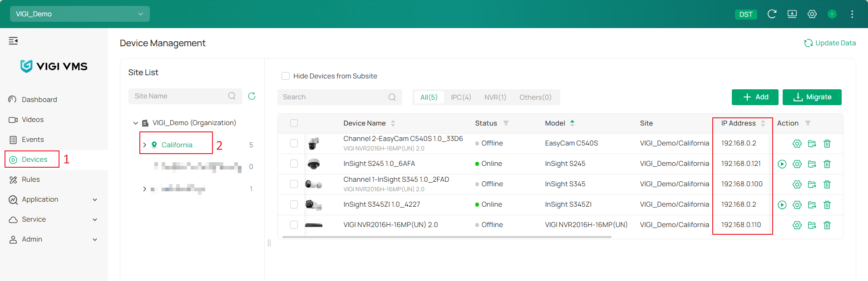Open the settings gear in top bar
Viewport: 868px width, 281px height.
point(812,14)
